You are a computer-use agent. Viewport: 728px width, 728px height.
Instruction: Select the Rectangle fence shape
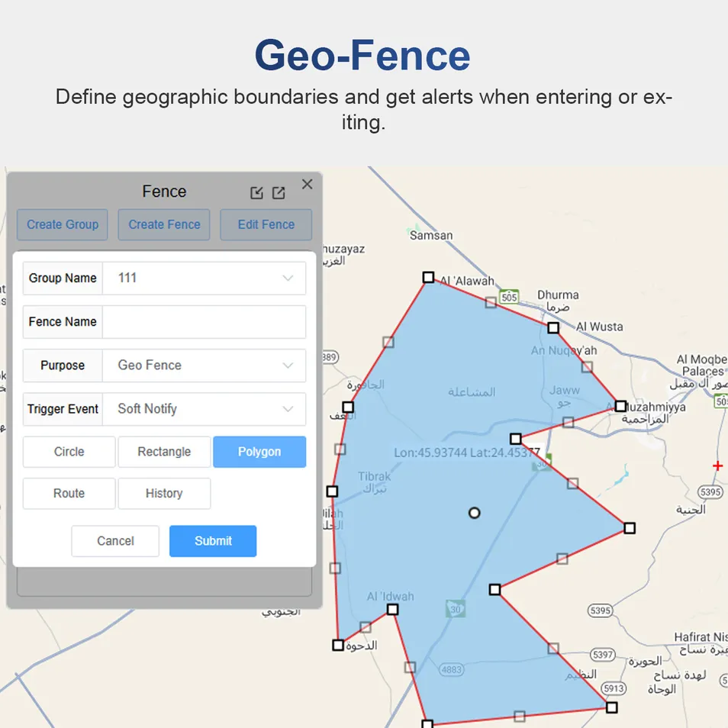(x=163, y=452)
